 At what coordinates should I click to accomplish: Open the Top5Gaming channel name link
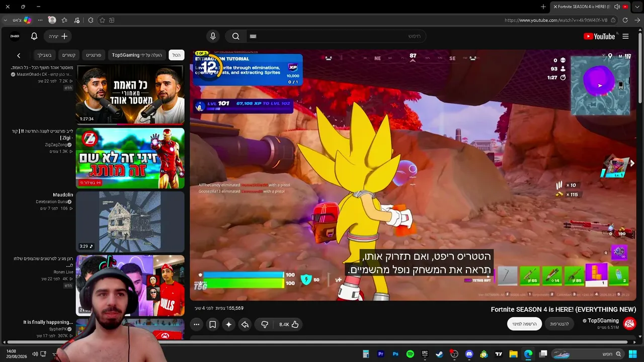[x=603, y=321]
